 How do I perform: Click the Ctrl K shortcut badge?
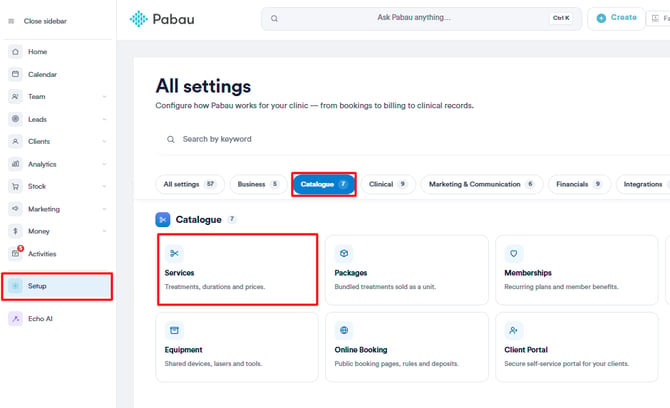click(x=561, y=18)
